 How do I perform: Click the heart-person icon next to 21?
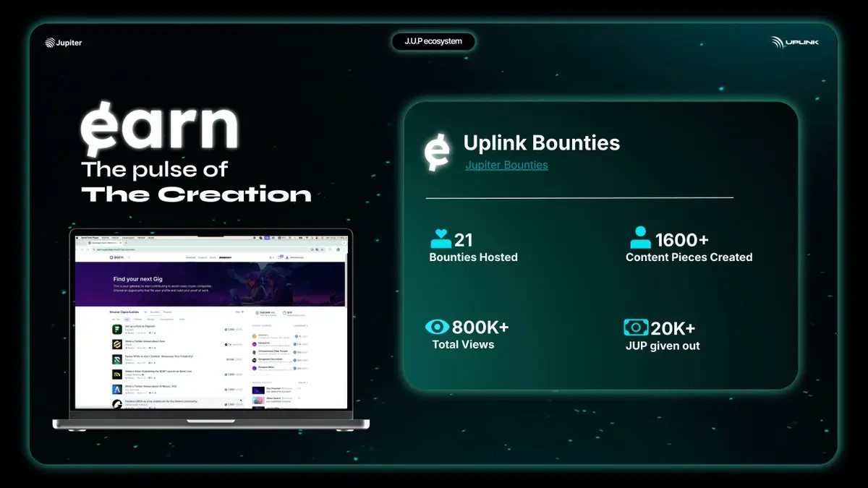[x=441, y=238]
